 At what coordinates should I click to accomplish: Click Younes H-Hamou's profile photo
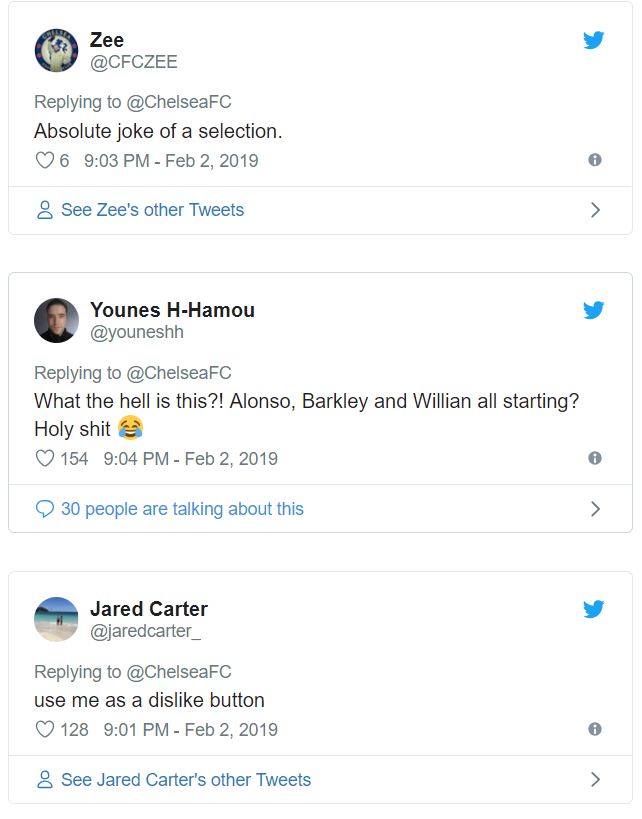click(56, 320)
